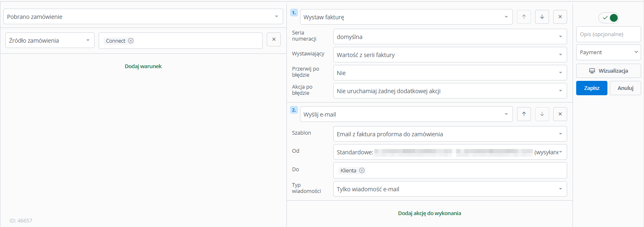The width and height of the screenshot is (644, 227).
Task: Toggle the automation active switch
Action: point(608,18)
